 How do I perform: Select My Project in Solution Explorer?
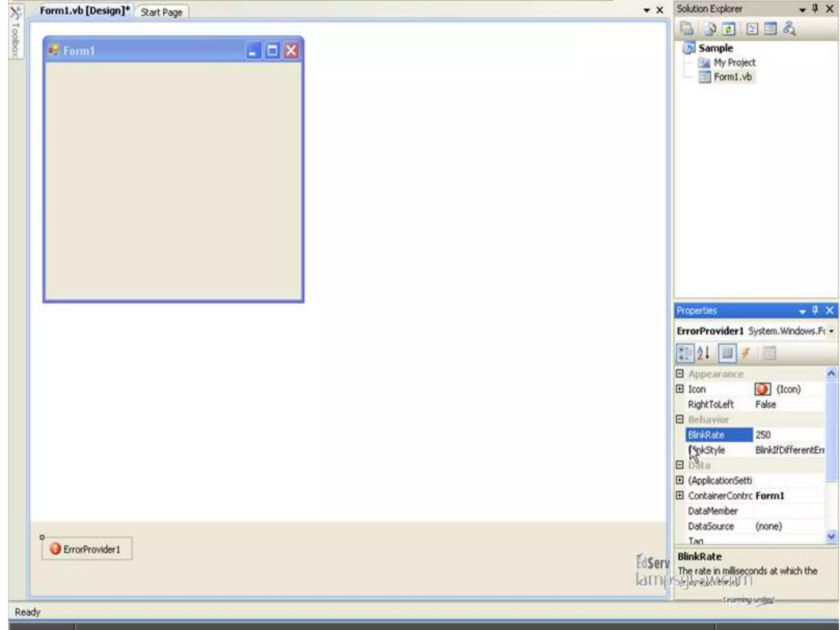pos(734,63)
